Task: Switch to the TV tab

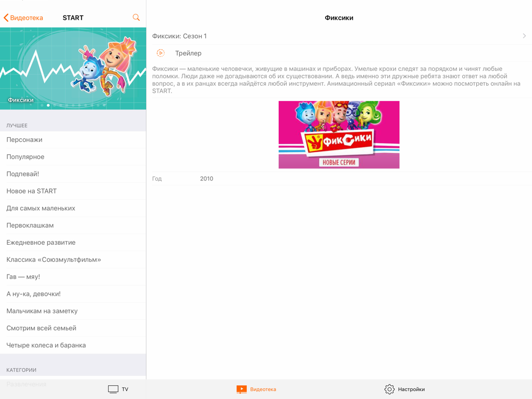Action: [x=118, y=389]
